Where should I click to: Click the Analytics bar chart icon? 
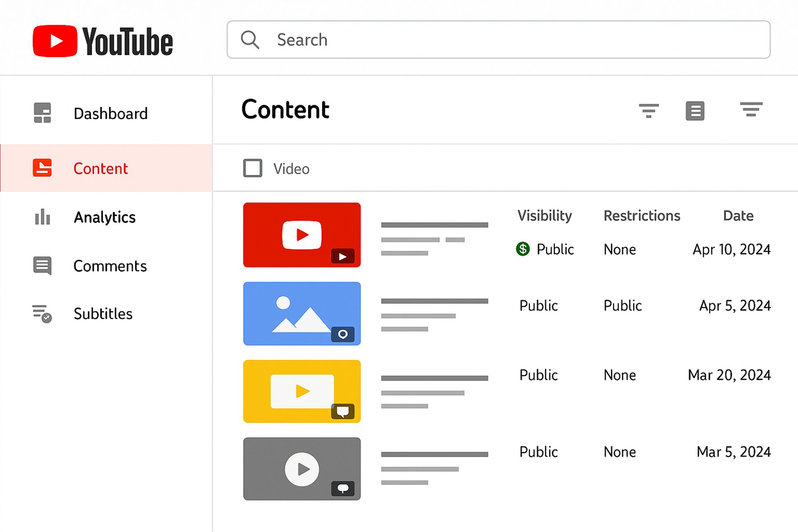[x=42, y=217]
